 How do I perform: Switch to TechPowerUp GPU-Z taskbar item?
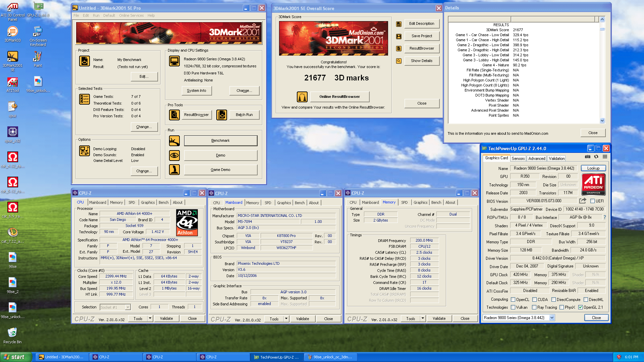[x=277, y=357]
